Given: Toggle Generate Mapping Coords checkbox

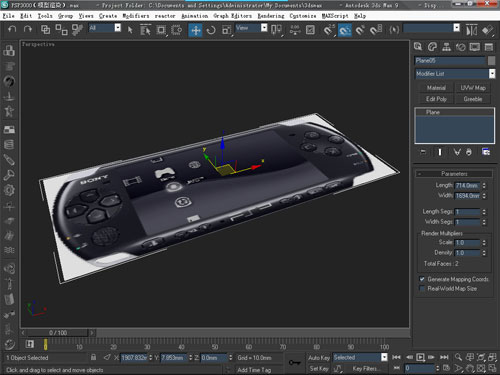Looking at the screenshot, I should (x=422, y=279).
